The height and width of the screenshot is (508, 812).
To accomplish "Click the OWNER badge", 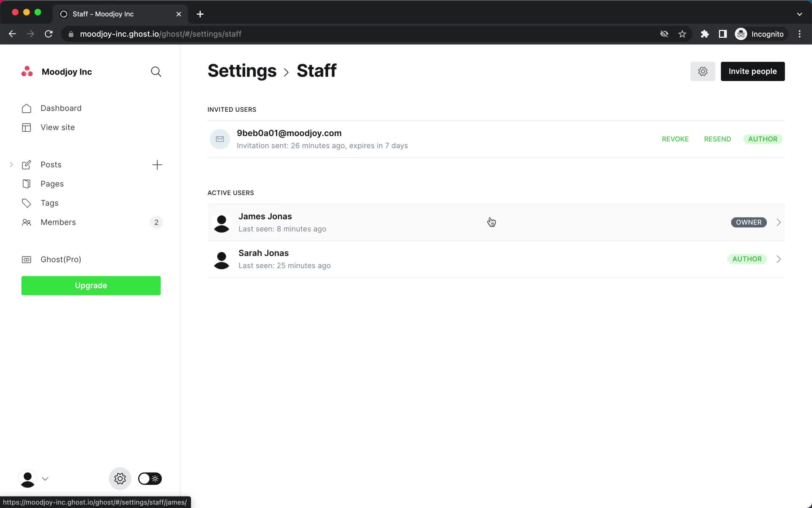I will click(x=749, y=222).
